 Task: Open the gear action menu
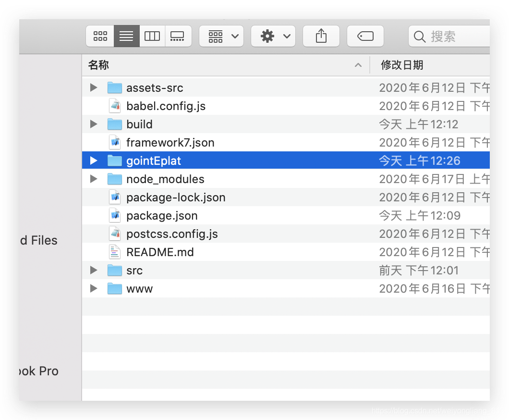273,36
